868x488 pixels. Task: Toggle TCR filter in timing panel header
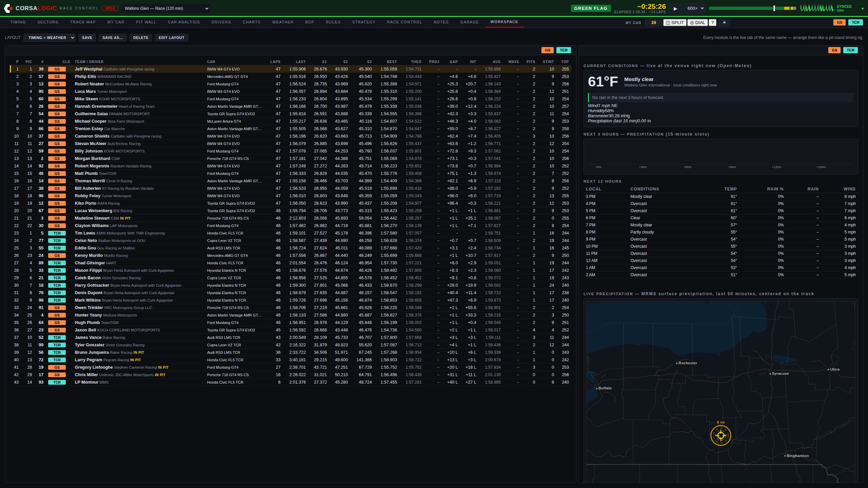click(564, 50)
